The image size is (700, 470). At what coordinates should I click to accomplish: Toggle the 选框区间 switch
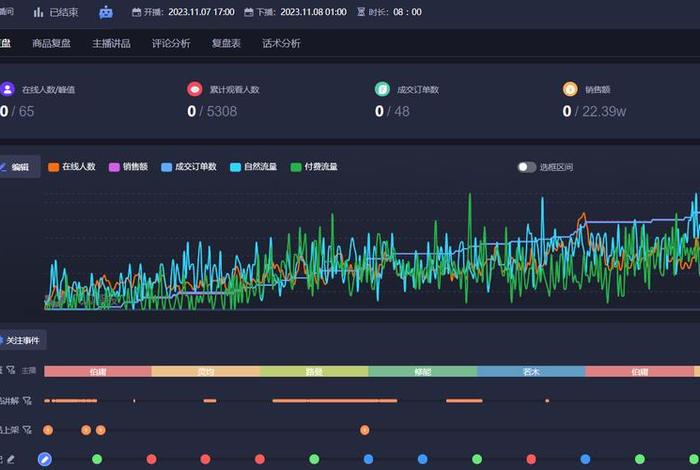pyautogui.click(x=527, y=167)
